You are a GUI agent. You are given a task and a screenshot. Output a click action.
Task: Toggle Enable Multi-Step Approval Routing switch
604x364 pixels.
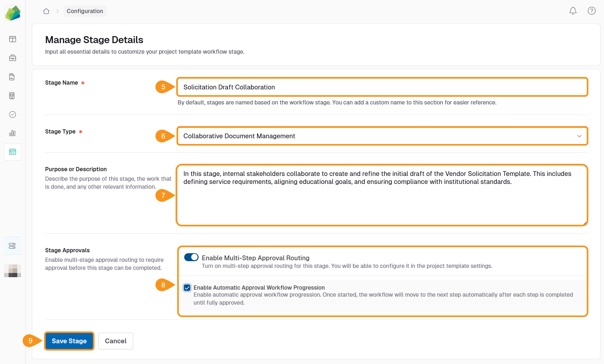[191, 257]
